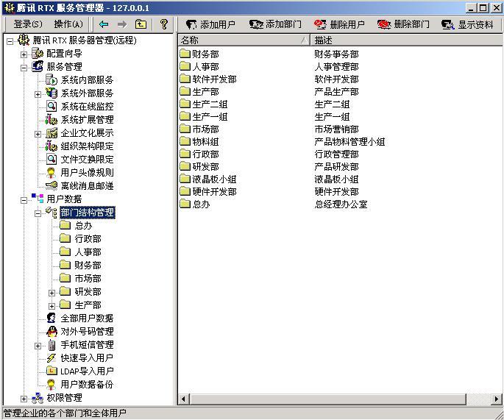This screenshot has height=420, width=504.
Task: Select 用户数据备份 icon in tree
Action: point(52,384)
